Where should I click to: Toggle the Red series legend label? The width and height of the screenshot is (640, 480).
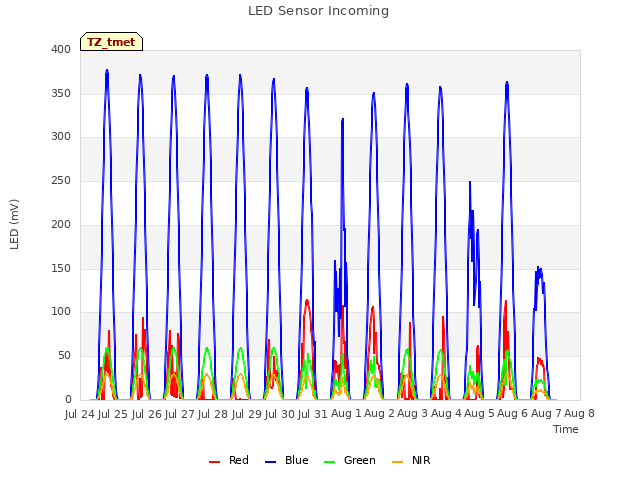tap(239, 460)
